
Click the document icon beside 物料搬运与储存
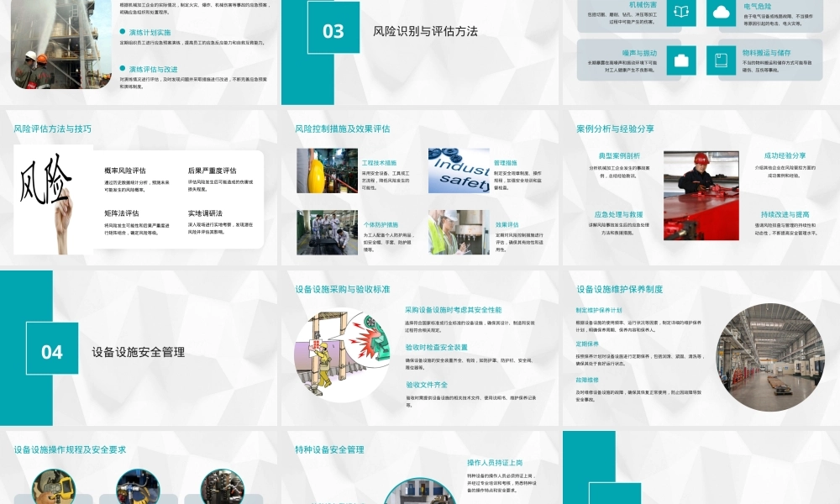click(x=721, y=60)
